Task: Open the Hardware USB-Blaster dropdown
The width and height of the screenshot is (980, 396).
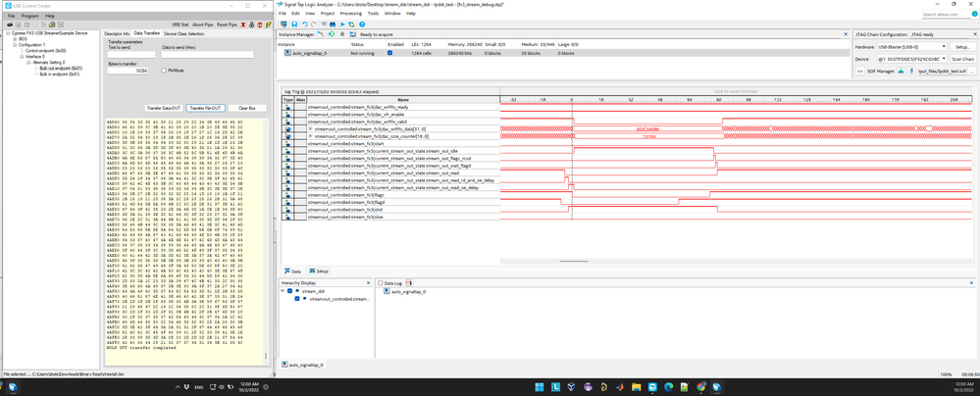Action: pyautogui.click(x=912, y=46)
